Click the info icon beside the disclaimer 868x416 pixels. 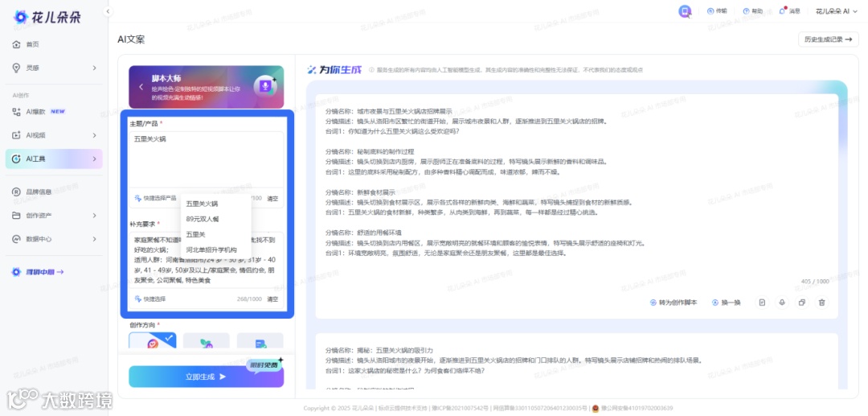coord(371,70)
